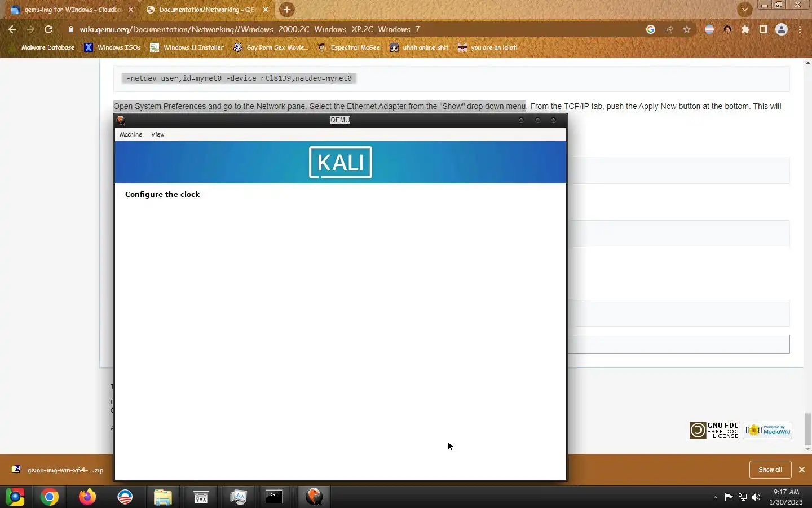This screenshot has width=812, height=508.
Task: Go back to the previous page
Action: coord(12,29)
